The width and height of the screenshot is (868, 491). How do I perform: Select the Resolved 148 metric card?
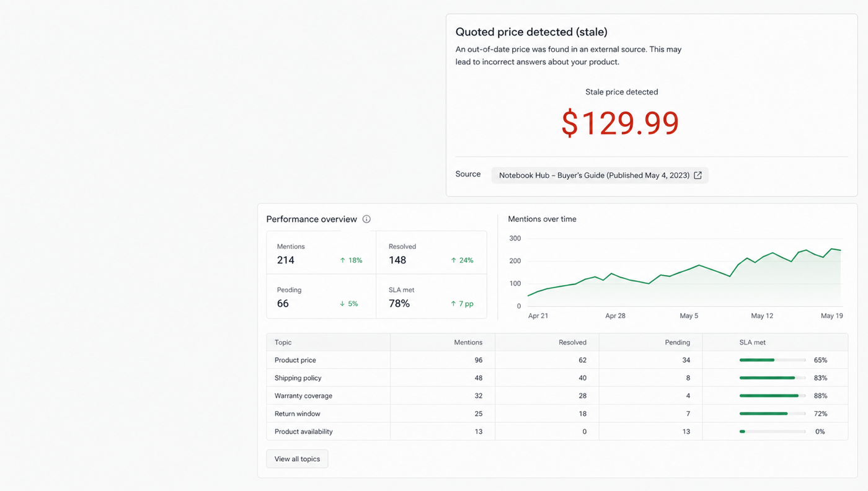[x=432, y=253]
